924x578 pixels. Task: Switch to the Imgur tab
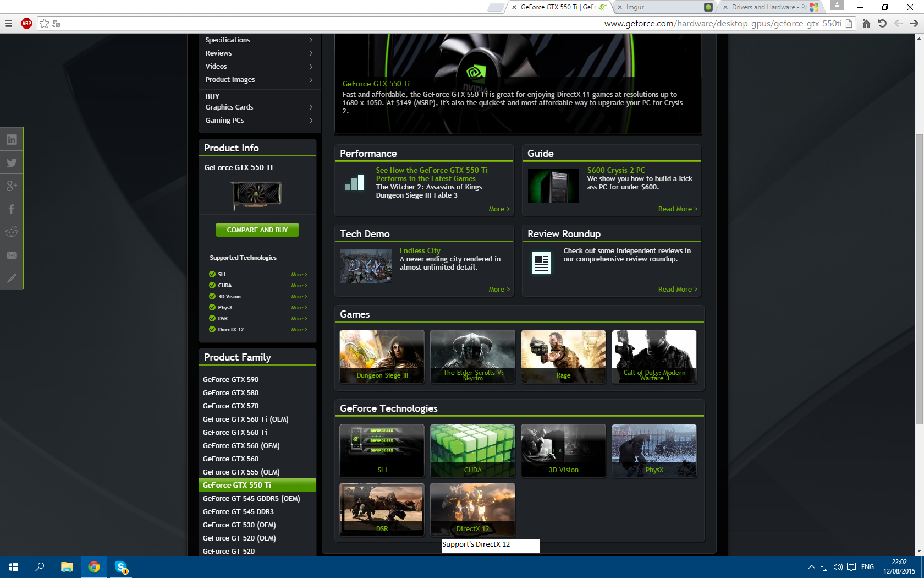point(663,7)
